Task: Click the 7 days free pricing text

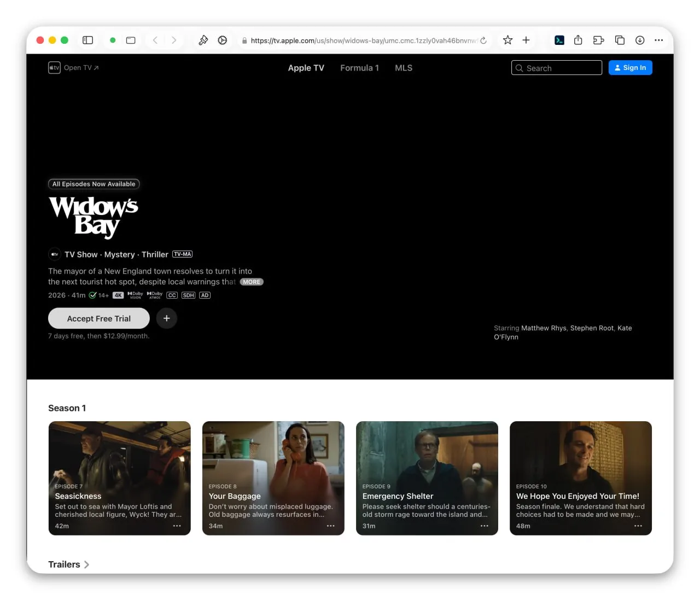Action: pos(98,336)
